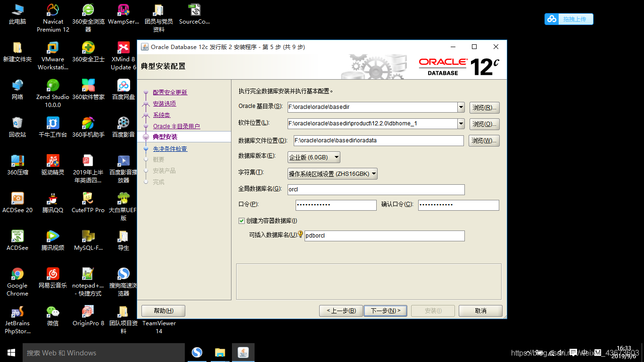Open the 百度网盘 desktop icon
This screenshot has height=362, width=644.
click(124, 90)
